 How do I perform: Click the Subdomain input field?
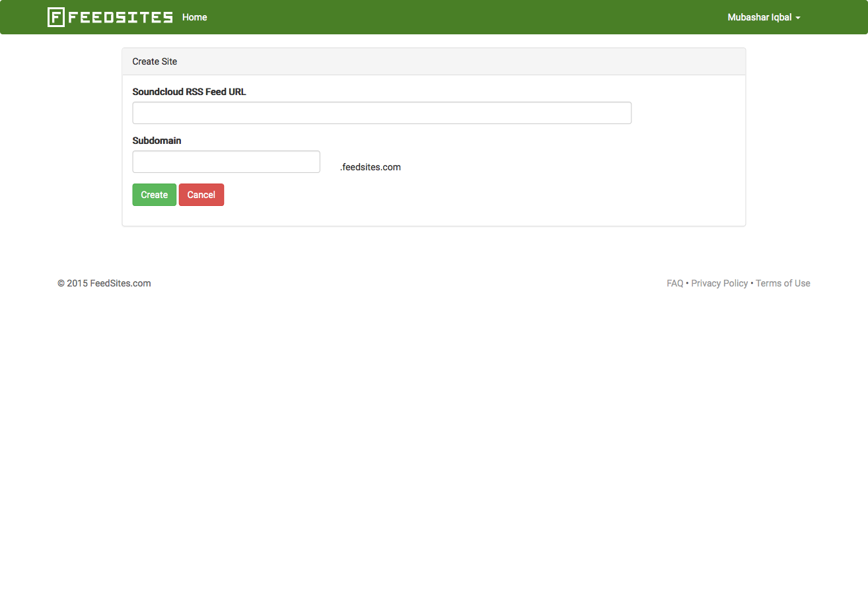coord(226,161)
